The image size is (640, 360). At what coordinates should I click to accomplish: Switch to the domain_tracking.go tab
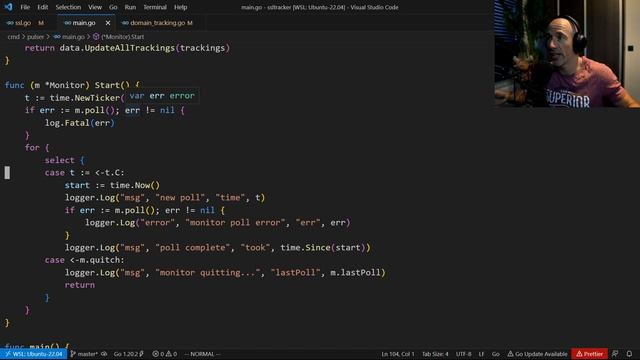158,23
